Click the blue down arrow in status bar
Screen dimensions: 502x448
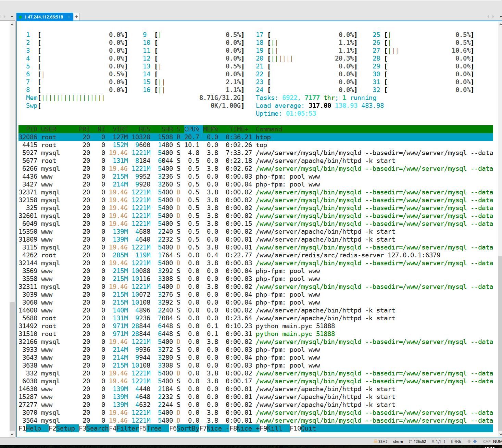click(475, 441)
